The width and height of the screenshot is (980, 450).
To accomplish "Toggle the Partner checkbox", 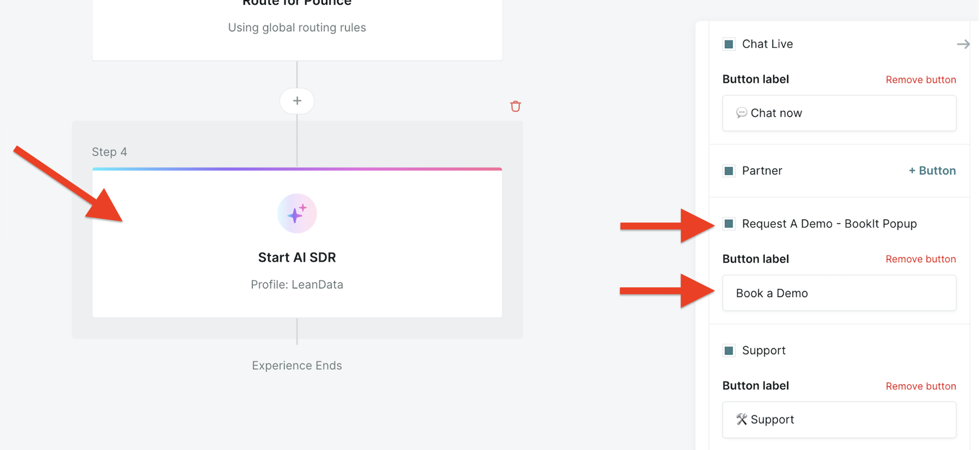I will click(x=729, y=171).
